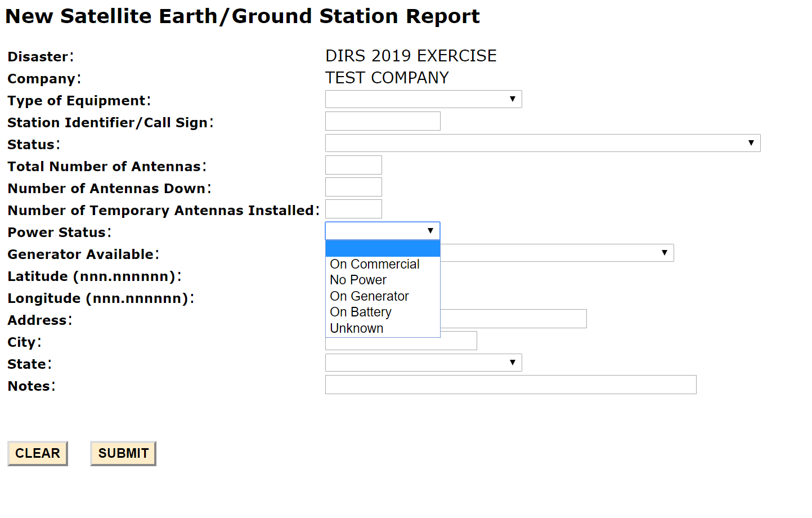Choose On Battery power option
The image size is (812, 518).
click(361, 312)
